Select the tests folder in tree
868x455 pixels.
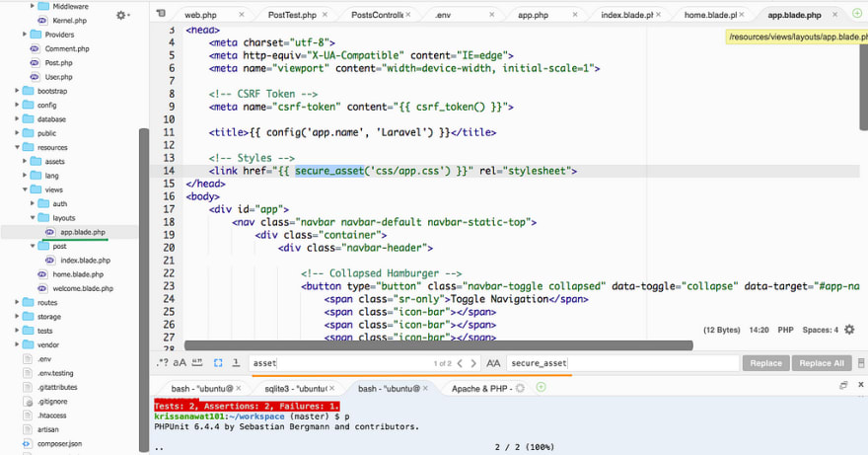pyautogui.click(x=44, y=331)
